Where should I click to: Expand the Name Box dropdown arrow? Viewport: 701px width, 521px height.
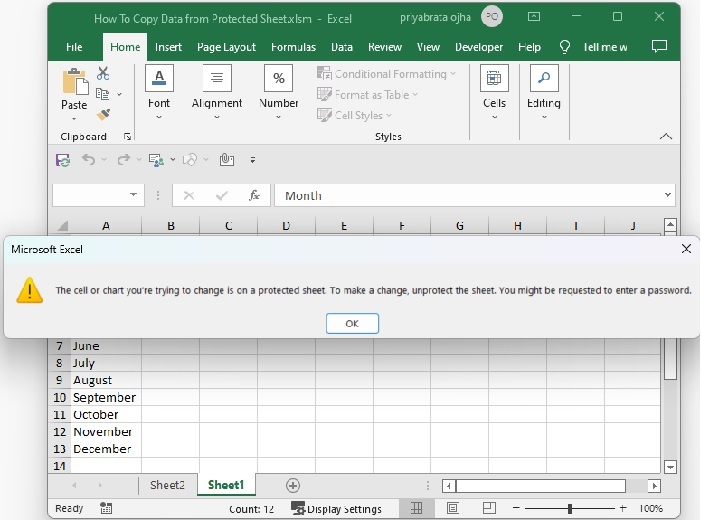click(x=134, y=196)
